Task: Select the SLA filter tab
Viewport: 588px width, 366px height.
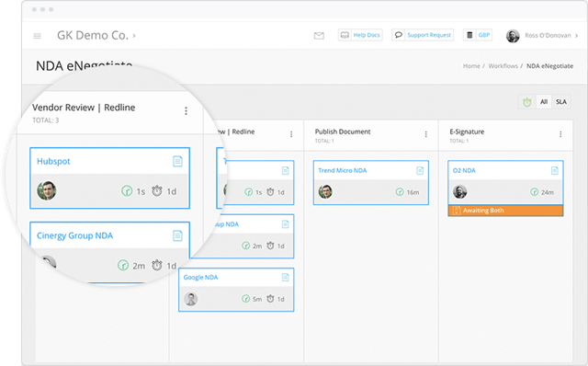Action: [x=561, y=102]
